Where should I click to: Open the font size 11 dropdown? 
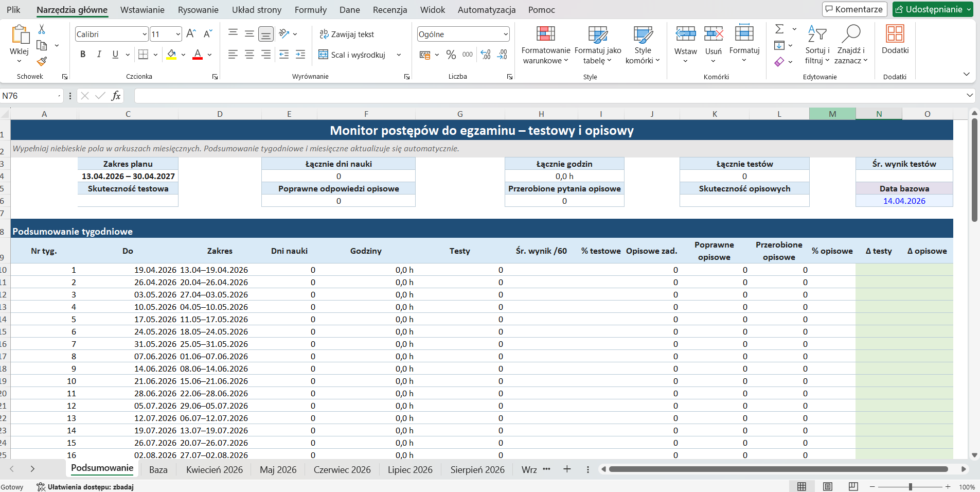tap(178, 34)
